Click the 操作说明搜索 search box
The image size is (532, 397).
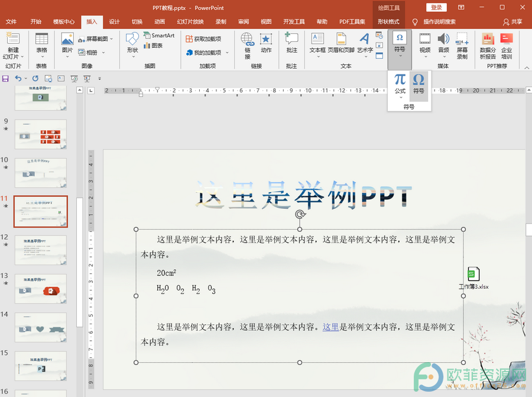[439, 22]
